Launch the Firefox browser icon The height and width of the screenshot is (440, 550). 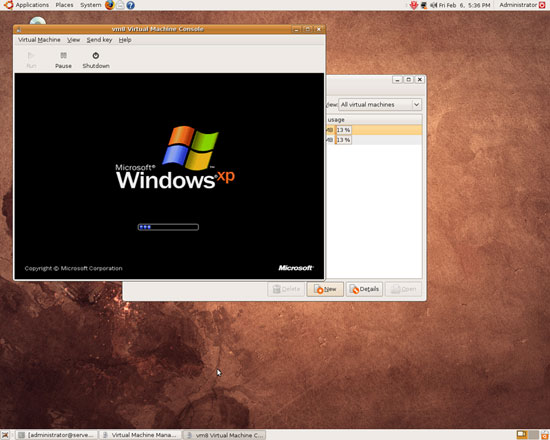[x=110, y=5]
